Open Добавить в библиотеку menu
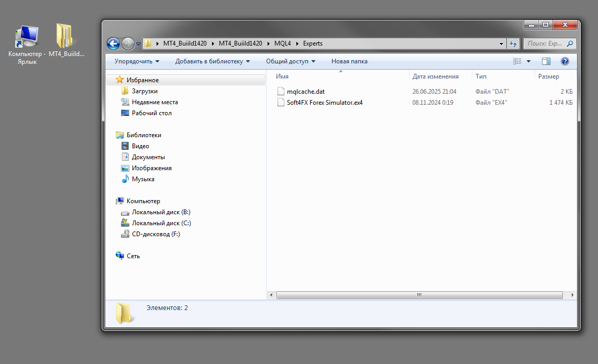 (213, 61)
